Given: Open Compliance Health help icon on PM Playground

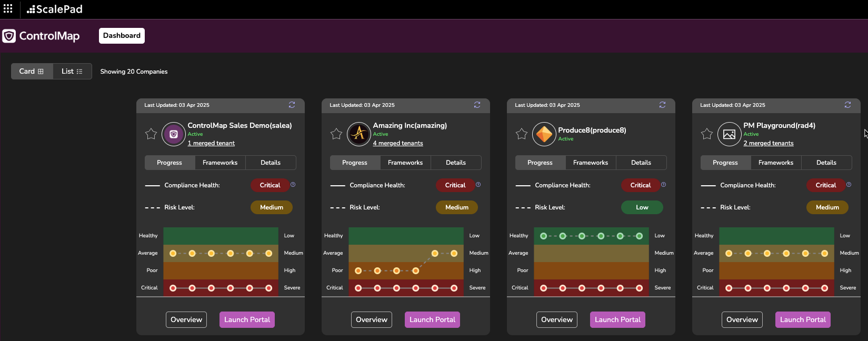Looking at the screenshot, I should pyautogui.click(x=849, y=185).
